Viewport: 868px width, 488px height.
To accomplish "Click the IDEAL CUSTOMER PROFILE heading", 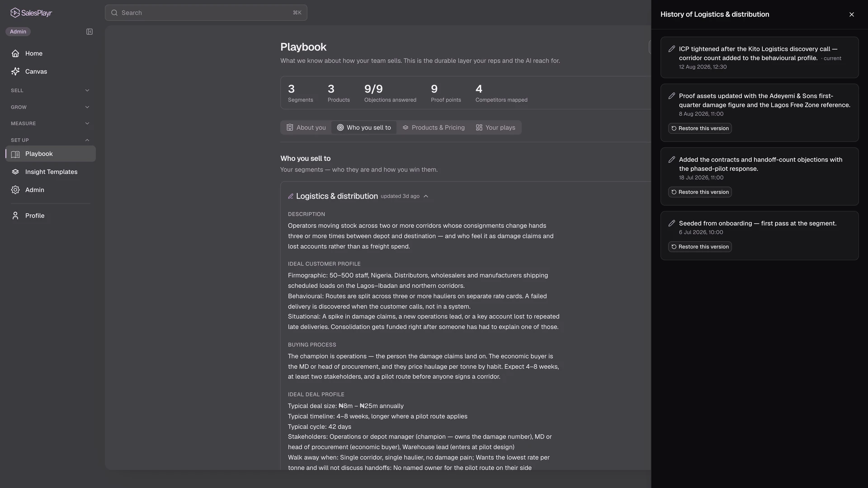I will [324, 264].
